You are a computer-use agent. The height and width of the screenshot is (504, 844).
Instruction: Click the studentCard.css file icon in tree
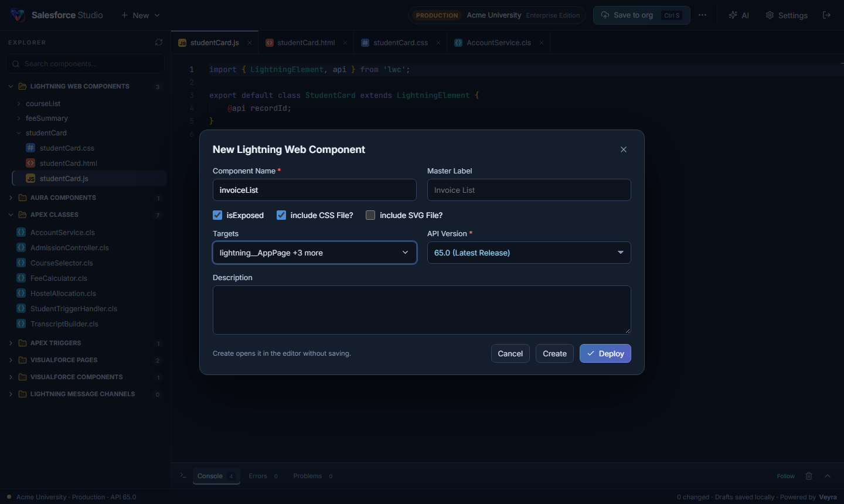click(x=30, y=148)
